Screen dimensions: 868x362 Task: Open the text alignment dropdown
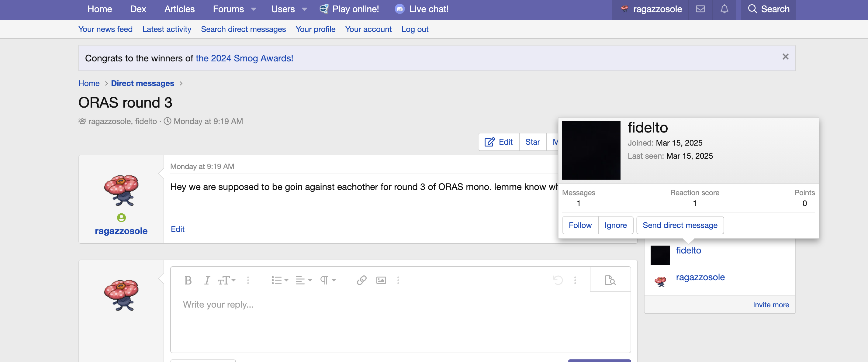tap(304, 280)
